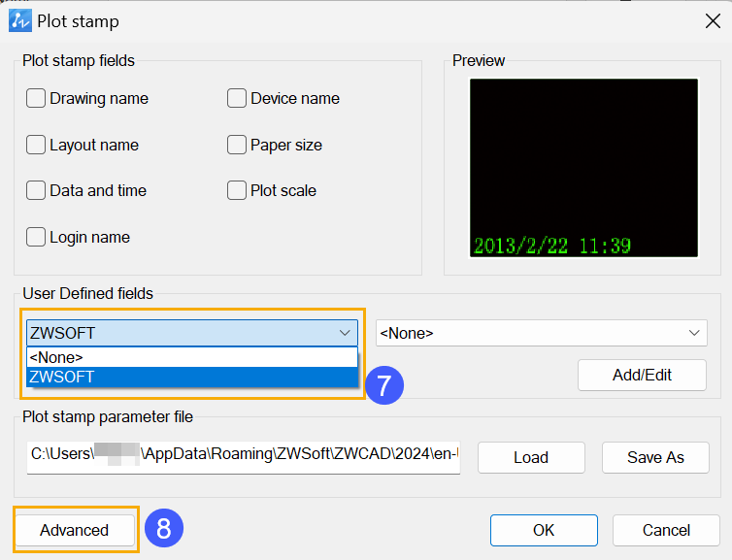The image size is (732, 560).
Task: Enable the Device name checkbox
Action: [237, 98]
